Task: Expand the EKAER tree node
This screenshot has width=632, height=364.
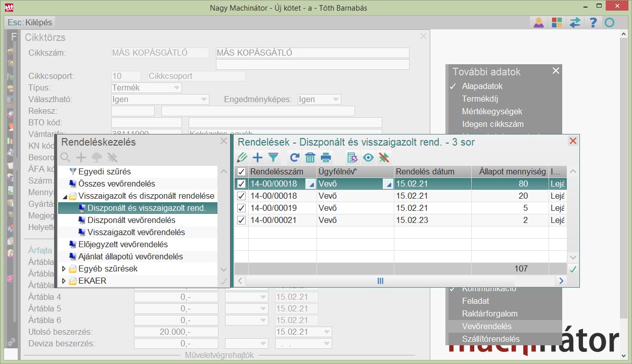Action: coord(64,281)
